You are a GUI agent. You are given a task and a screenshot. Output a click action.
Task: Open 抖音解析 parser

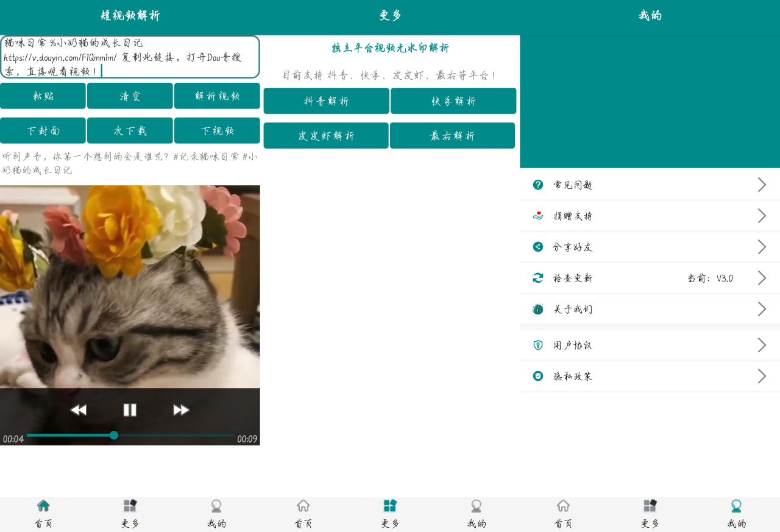click(x=326, y=101)
